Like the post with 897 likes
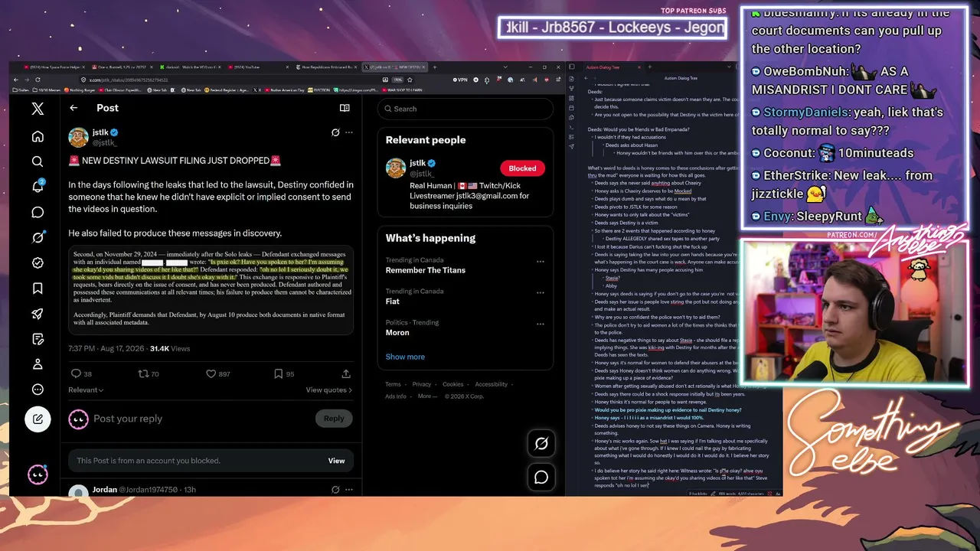 tap(218, 373)
